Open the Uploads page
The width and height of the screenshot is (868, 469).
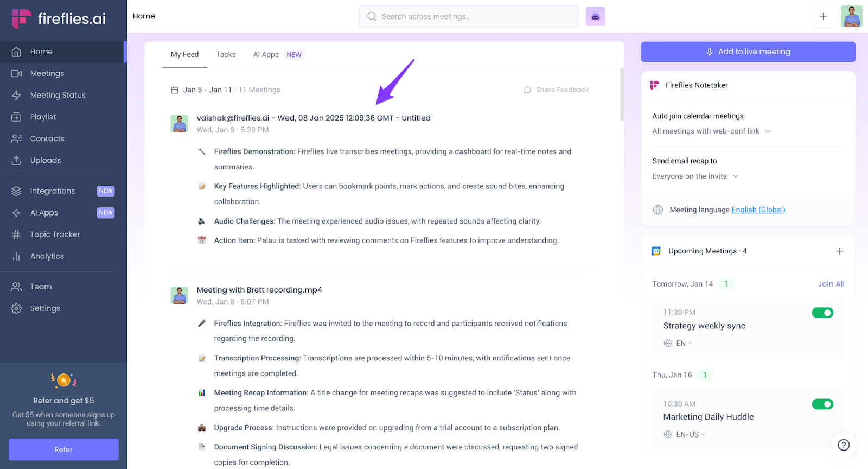click(63, 160)
